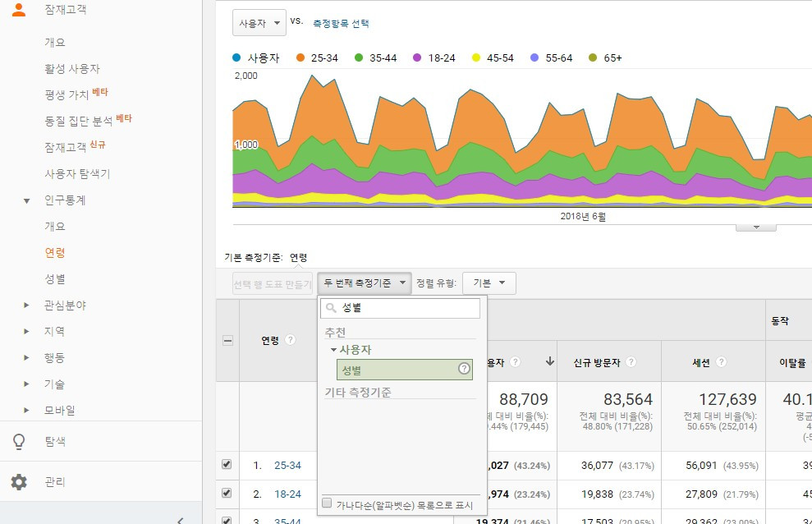Viewport: 812px width, 524px height.
Task: Open 활성 사용자 report
Action: point(72,69)
